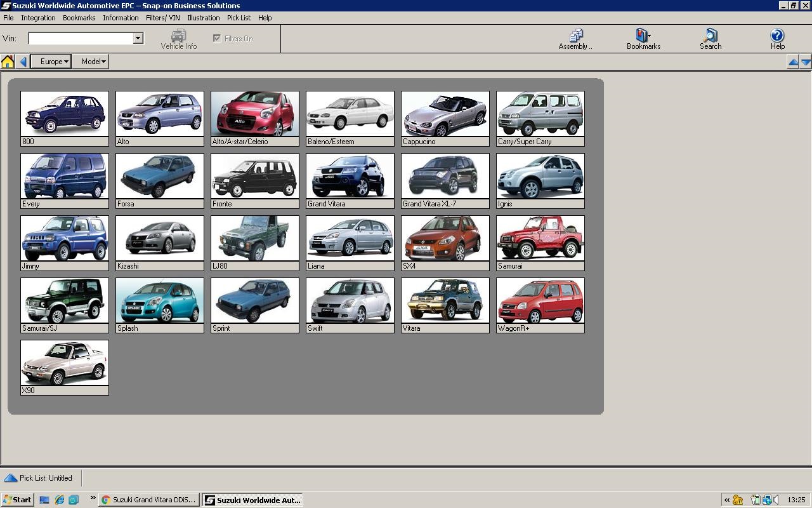Click the blue down arrow at right
Image resolution: width=812 pixels, height=508 pixels.
point(806,62)
